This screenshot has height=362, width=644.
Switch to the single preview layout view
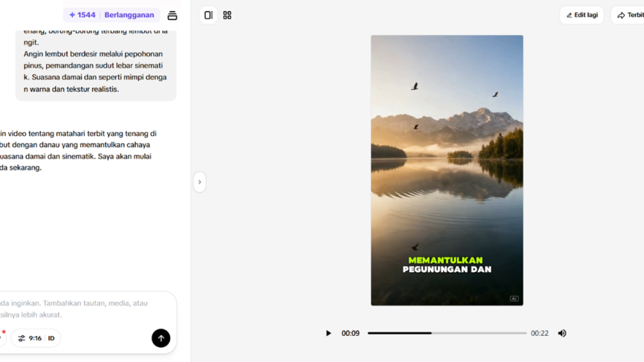tap(209, 15)
